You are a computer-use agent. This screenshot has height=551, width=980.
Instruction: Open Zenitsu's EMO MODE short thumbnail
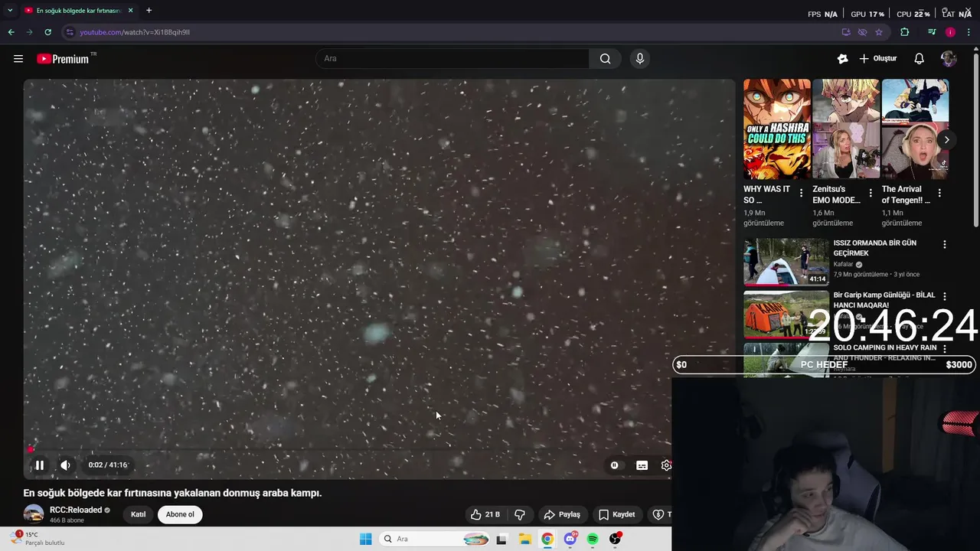click(846, 129)
